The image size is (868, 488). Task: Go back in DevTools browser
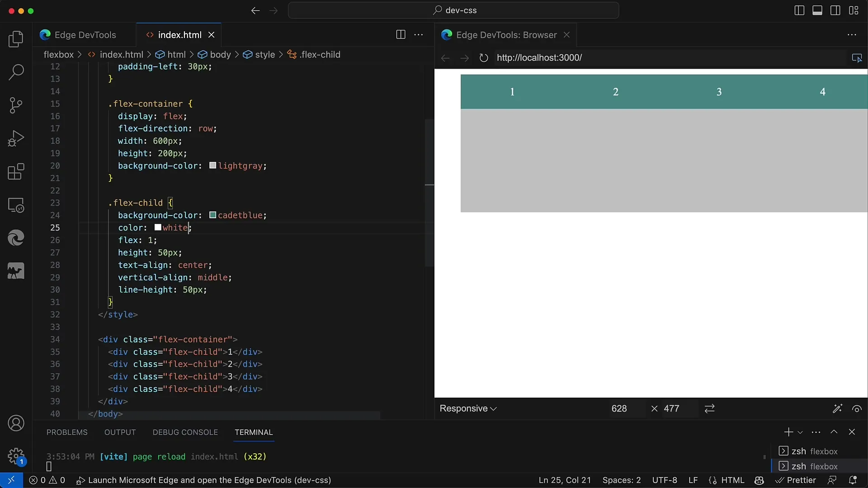pyautogui.click(x=445, y=58)
